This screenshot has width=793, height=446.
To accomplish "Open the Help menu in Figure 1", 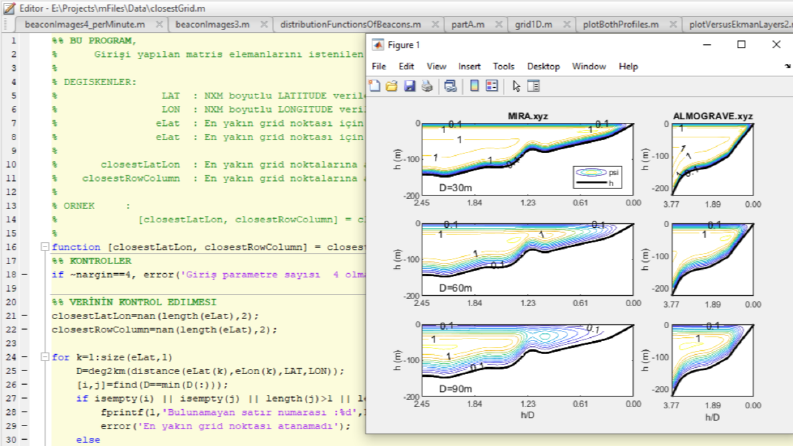I will (x=628, y=66).
